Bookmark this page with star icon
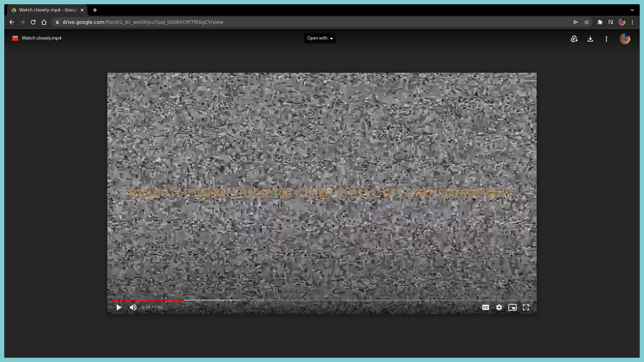 coord(587,22)
